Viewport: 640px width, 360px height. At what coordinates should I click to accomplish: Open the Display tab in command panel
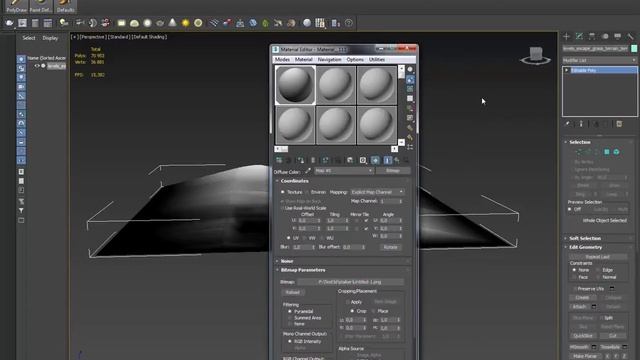click(618, 37)
